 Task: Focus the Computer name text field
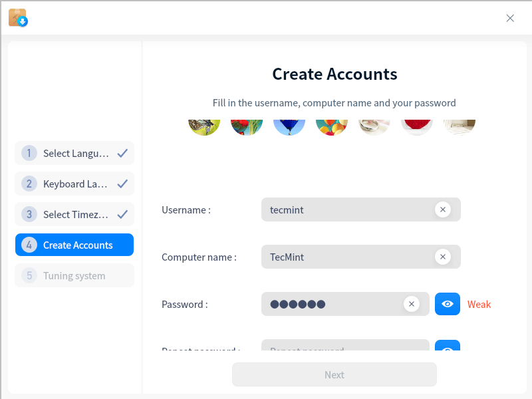pyautogui.click(x=346, y=257)
